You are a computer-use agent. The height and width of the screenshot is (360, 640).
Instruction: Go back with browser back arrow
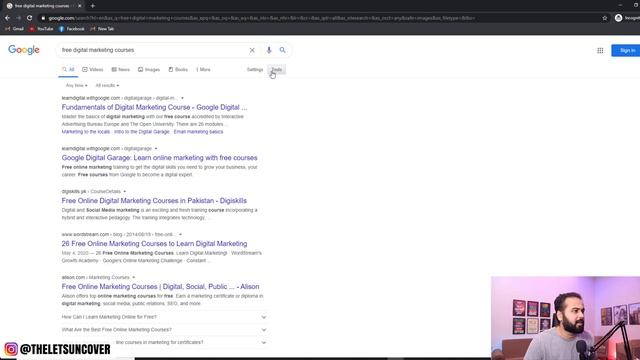click(7, 18)
